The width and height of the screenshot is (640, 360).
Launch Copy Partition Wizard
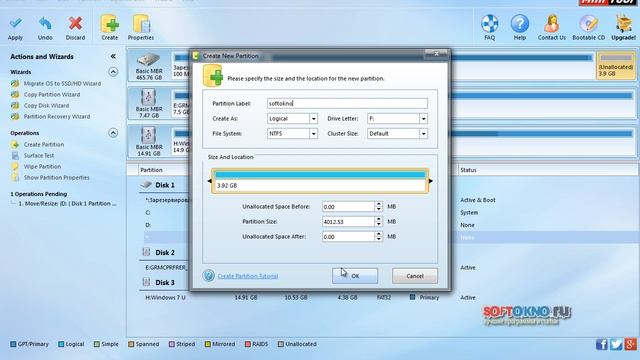[52, 94]
